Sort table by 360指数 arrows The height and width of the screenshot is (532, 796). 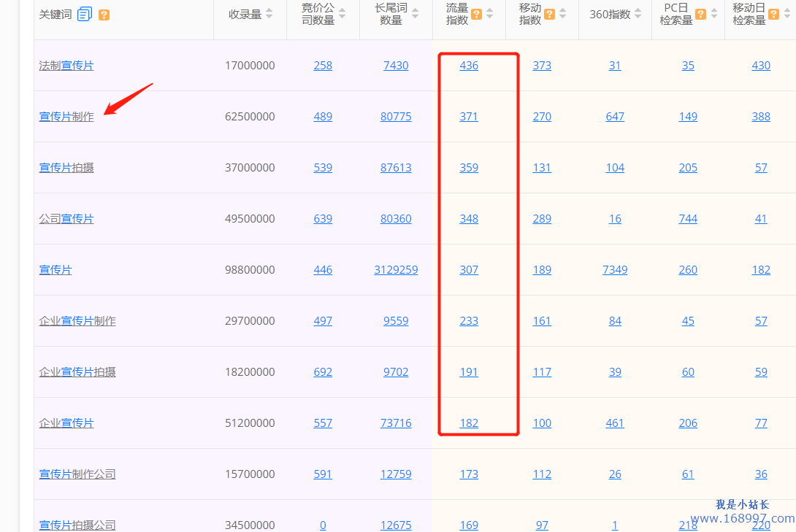tap(638, 14)
